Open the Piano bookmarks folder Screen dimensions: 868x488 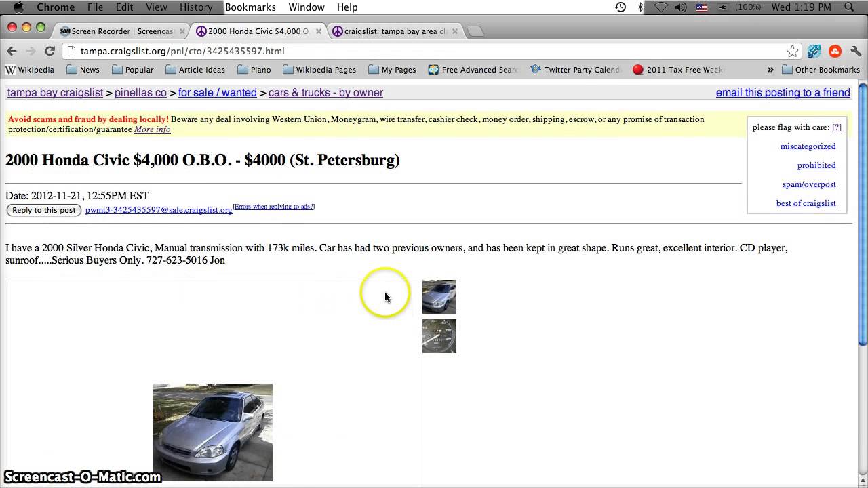[254, 70]
